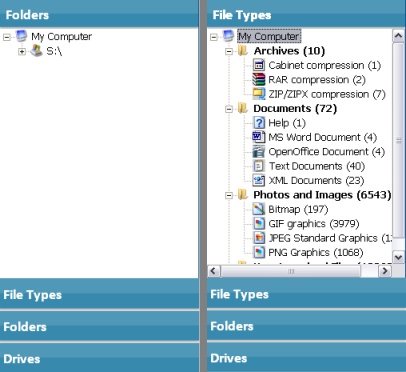
Task: Click the My Computer icon in Folders panel
Action: pyautogui.click(x=21, y=36)
